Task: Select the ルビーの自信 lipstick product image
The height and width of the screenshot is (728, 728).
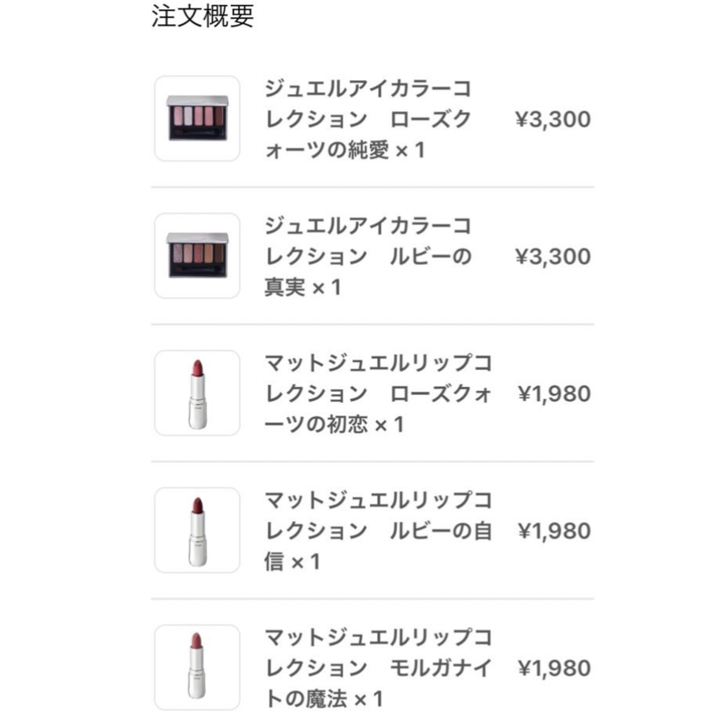Action: pos(197,530)
